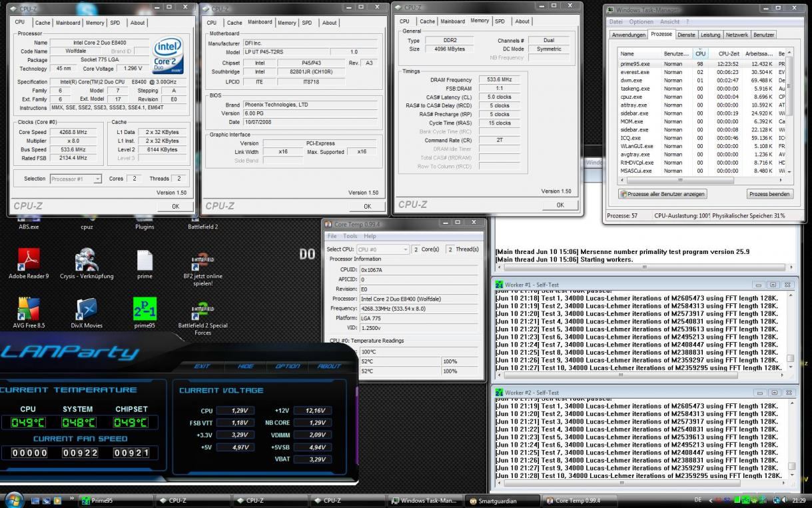Open CPU tab in right CPU-Z window
This screenshot has height=508, width=812.
[404, 21]
